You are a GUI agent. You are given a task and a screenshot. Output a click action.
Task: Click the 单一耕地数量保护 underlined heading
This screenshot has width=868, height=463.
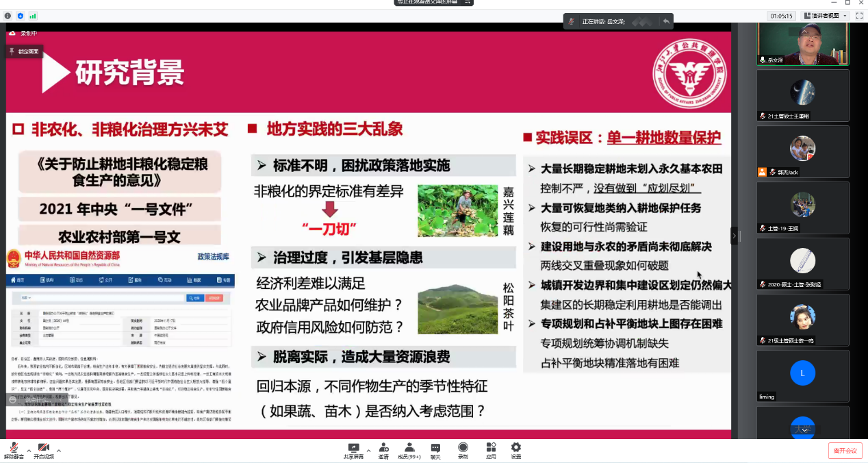pos(663,138)
